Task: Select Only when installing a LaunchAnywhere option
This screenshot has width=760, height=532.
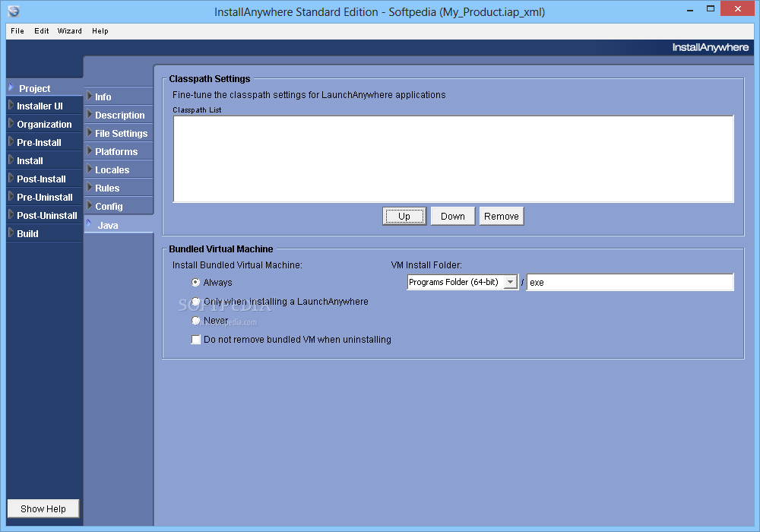Action: pos(196,302)
